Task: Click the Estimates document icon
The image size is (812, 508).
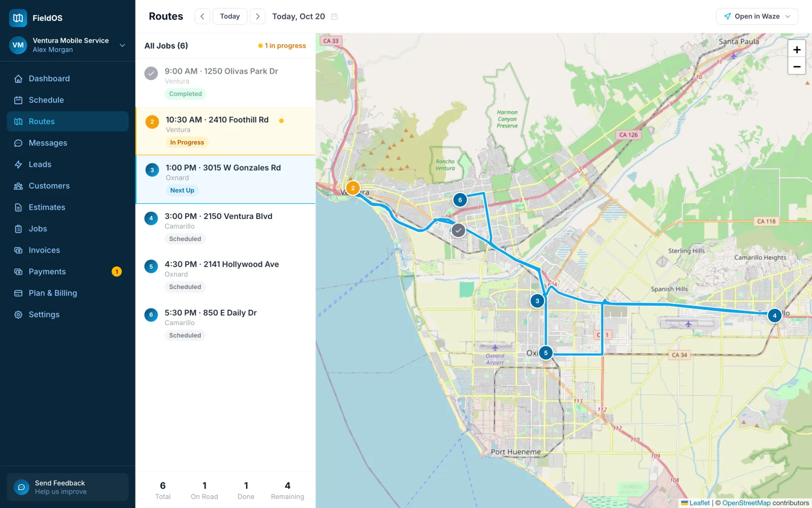Action: [18, 207]
